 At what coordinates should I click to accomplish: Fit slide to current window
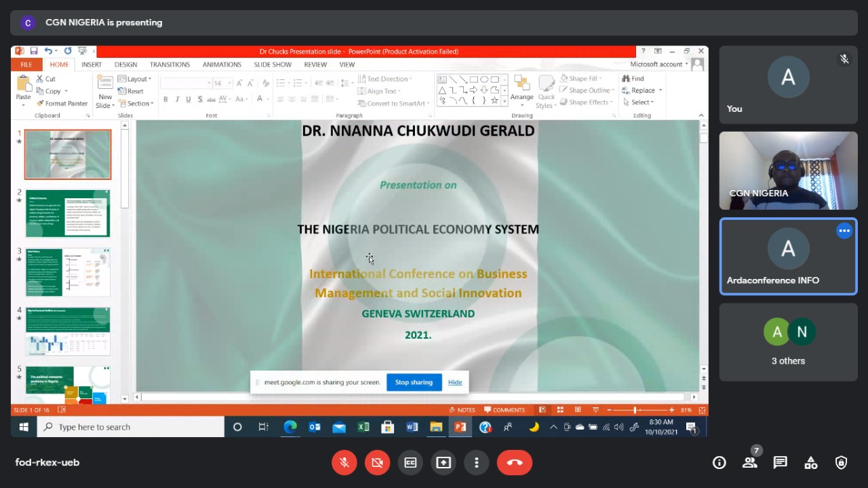coord(703,410)
